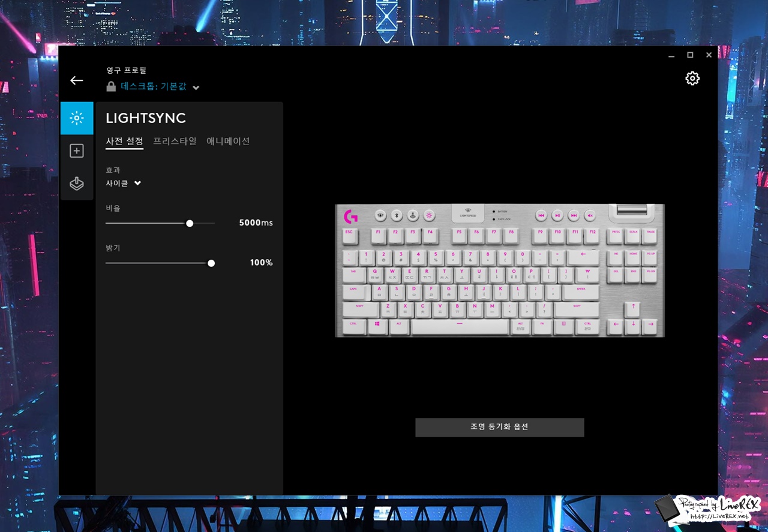Click the PRTSC key on keyboard image
The image size is (768, 532).
point(616,235)
